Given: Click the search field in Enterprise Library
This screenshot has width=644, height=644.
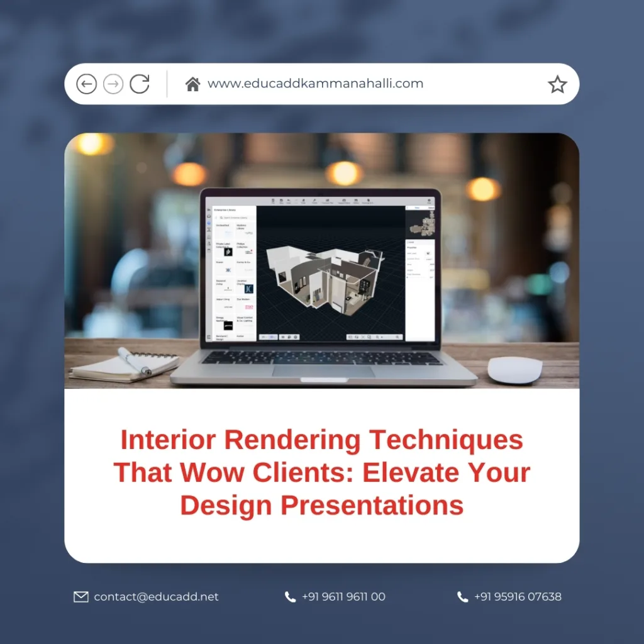Looking at the screenshot, I should coord(234,218).
